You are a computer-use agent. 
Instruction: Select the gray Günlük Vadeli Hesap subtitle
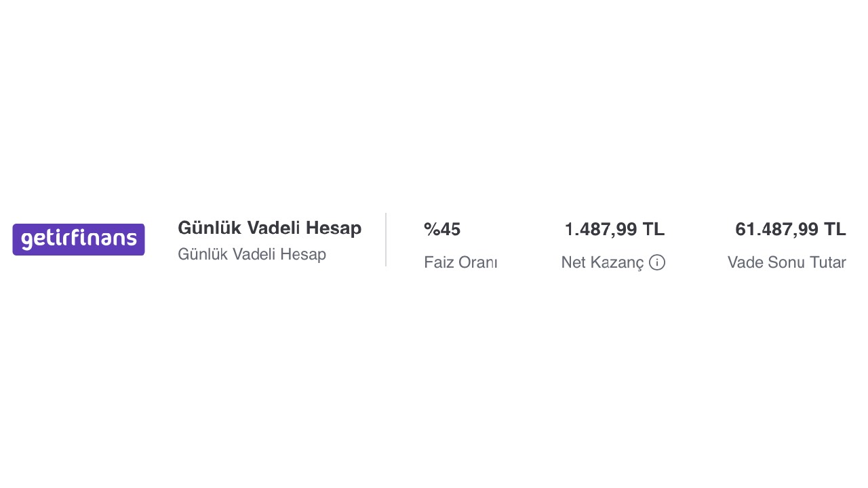(252, 254)
